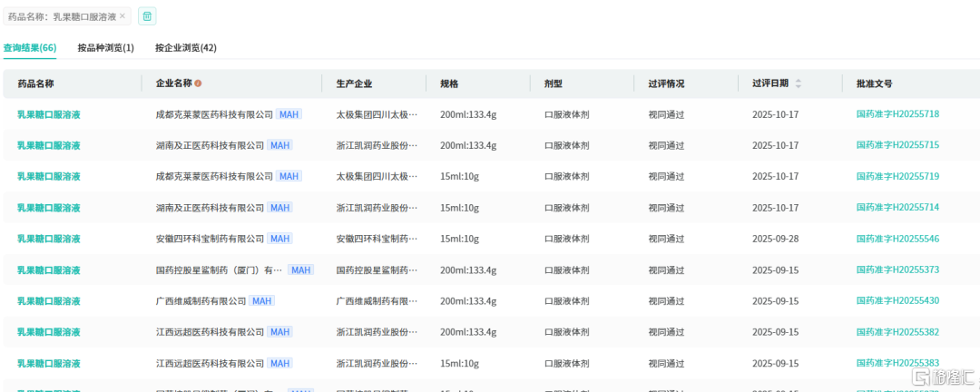Click the info icon beside 企业名称
Viewport: 980px width, 392px height.
[198, 83]
